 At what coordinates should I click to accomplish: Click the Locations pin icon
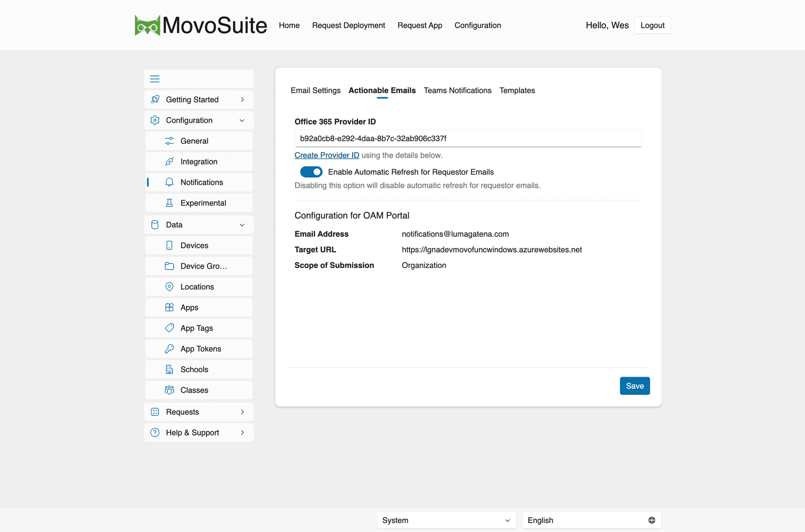[170, 287]
